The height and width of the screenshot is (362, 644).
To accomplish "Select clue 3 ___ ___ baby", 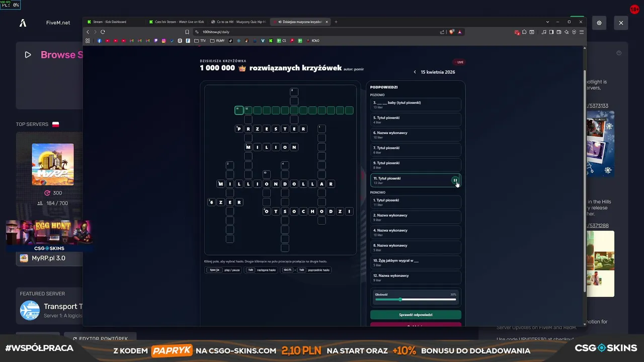I will tap(416, 105).
